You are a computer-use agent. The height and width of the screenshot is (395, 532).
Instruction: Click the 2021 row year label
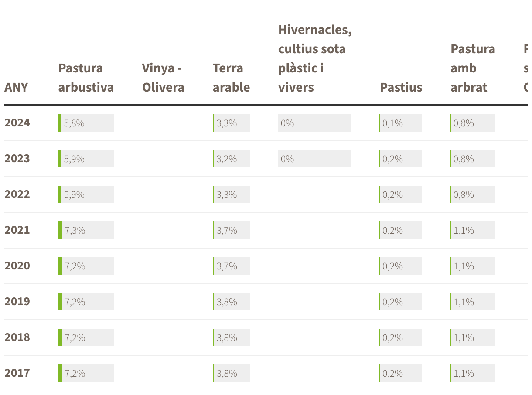point(17,230)
